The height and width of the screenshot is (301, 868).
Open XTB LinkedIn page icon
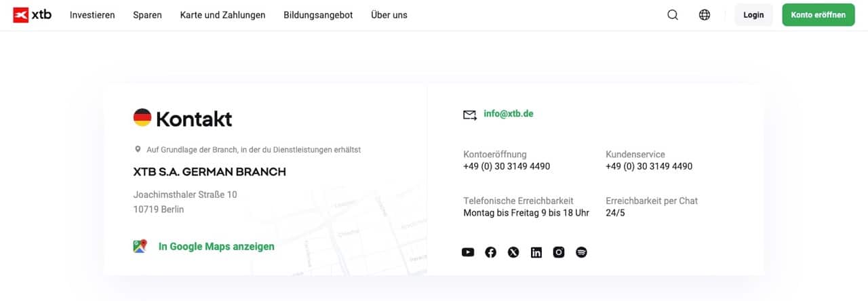click(x=536, y=252)
